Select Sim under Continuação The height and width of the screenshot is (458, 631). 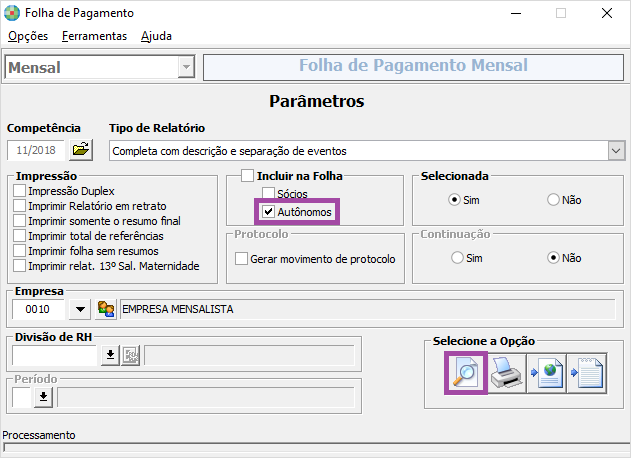point(457,258)
